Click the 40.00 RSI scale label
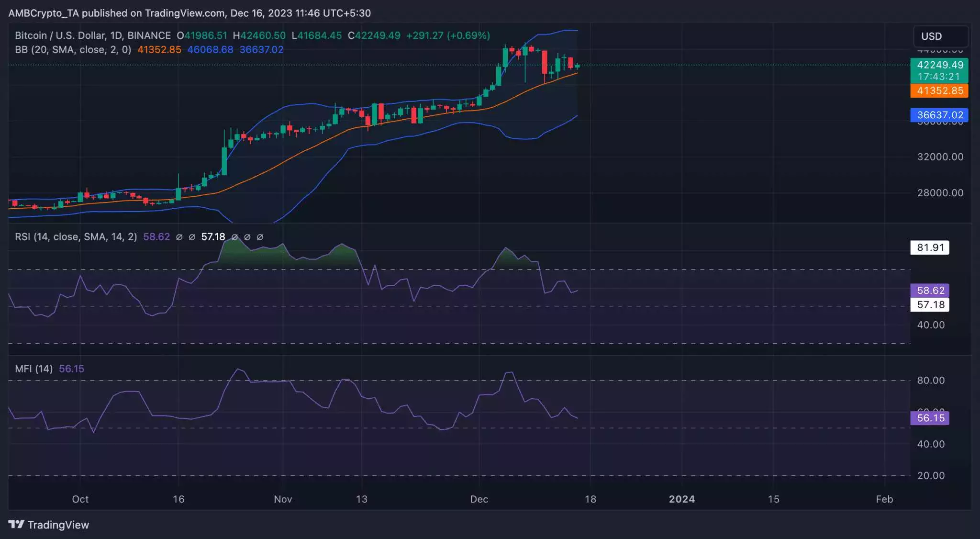The height and width of the screenshot is (539, 980). click(x=931, y=325)
